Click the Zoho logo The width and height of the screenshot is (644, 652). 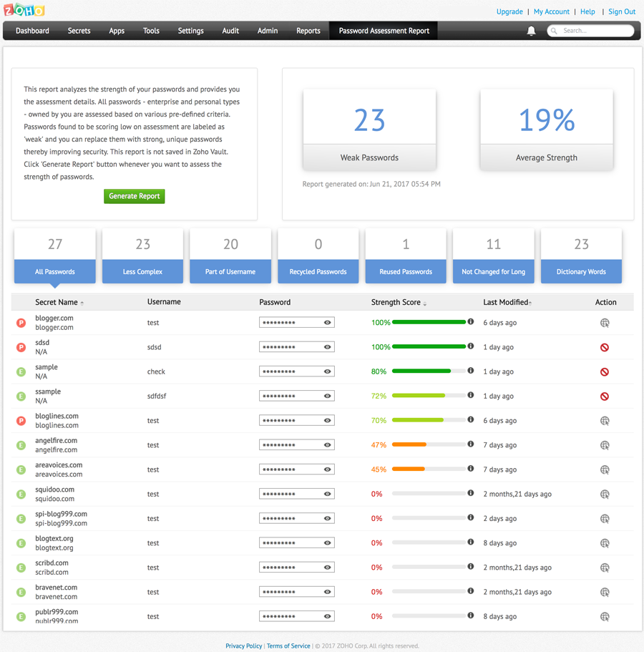[x=25, y=11]
